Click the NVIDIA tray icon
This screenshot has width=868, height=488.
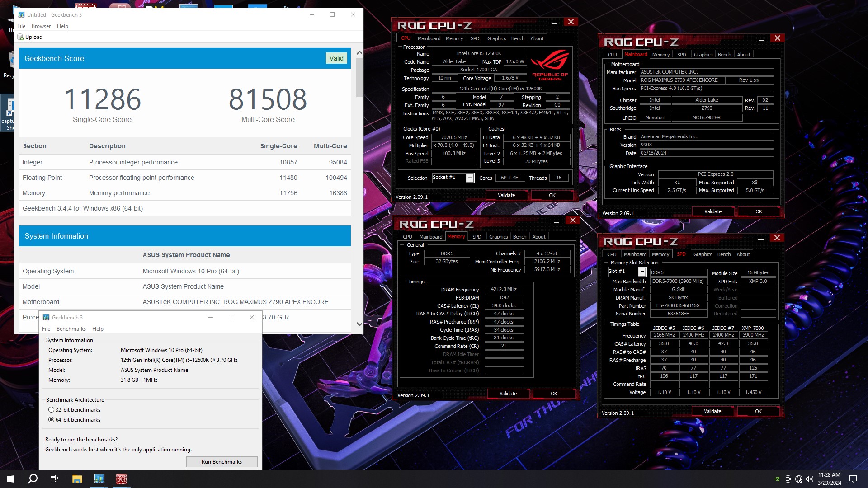tap(777, 479)
